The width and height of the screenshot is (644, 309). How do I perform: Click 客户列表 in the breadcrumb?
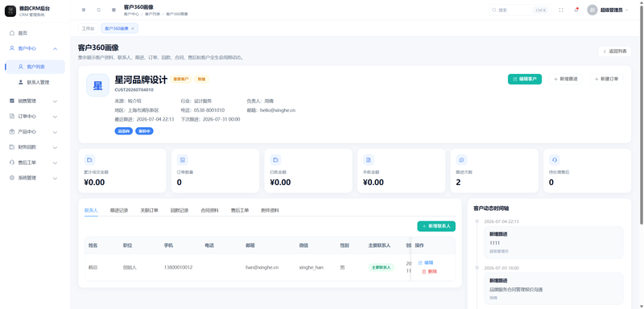pos(152,14)
